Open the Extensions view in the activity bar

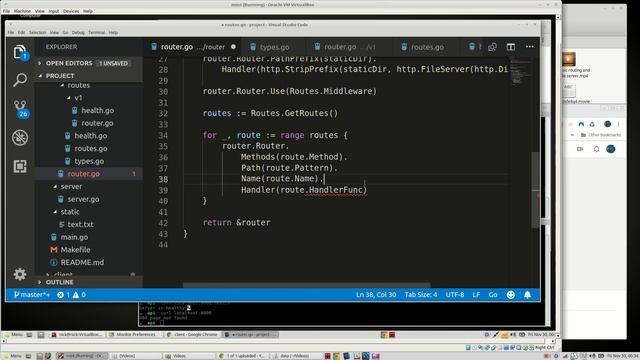coord(20,166)
